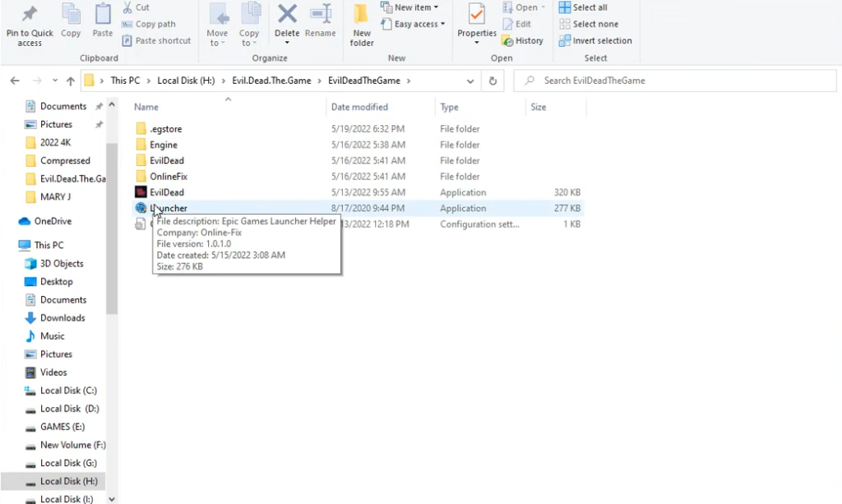
Task: Click the Search EvilDeadTheGame box
Action: click(x=675, y=81)
